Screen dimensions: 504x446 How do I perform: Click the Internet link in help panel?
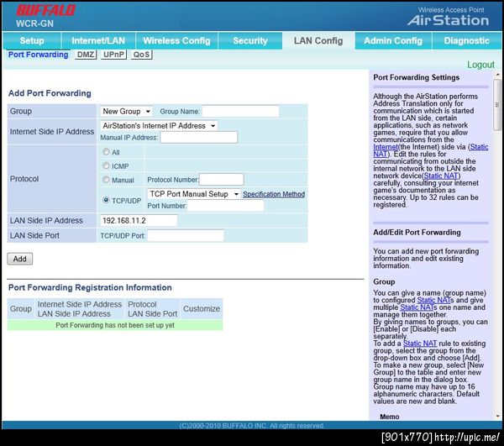tap(386, 147)
